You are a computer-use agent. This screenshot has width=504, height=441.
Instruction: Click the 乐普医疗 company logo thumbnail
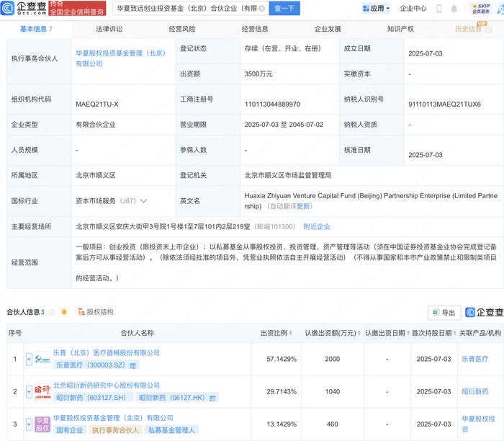point(42,359)
